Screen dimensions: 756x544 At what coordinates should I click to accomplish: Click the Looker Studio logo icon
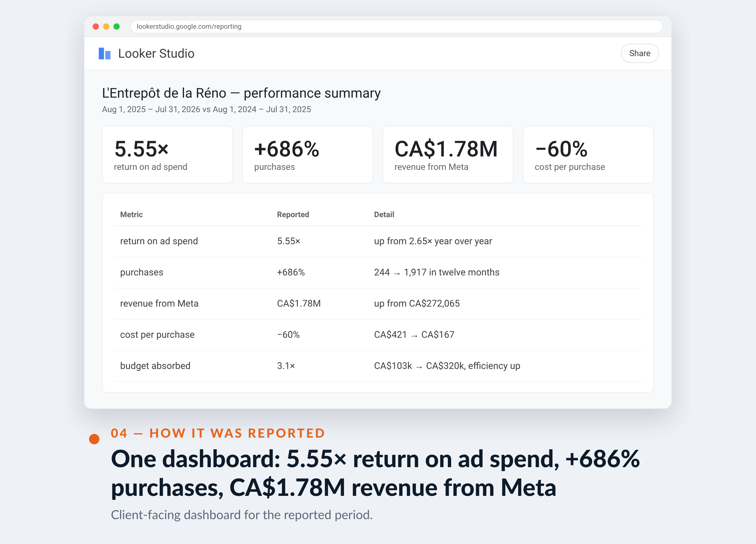coord(104,53)
